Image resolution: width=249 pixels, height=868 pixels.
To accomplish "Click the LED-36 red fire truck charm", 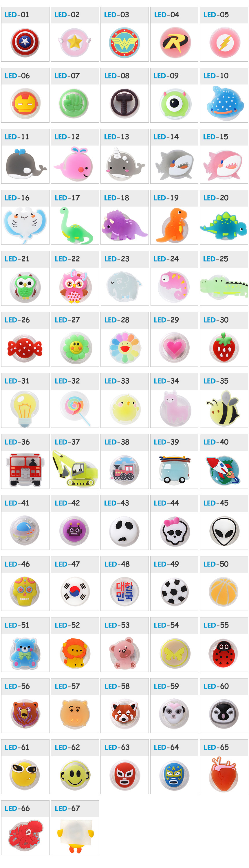I will click(25, 470).
